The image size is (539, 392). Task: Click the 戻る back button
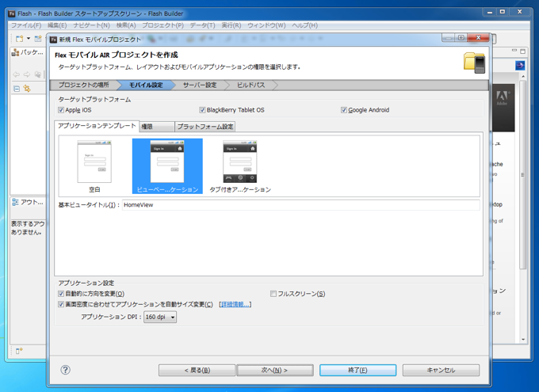197,370
